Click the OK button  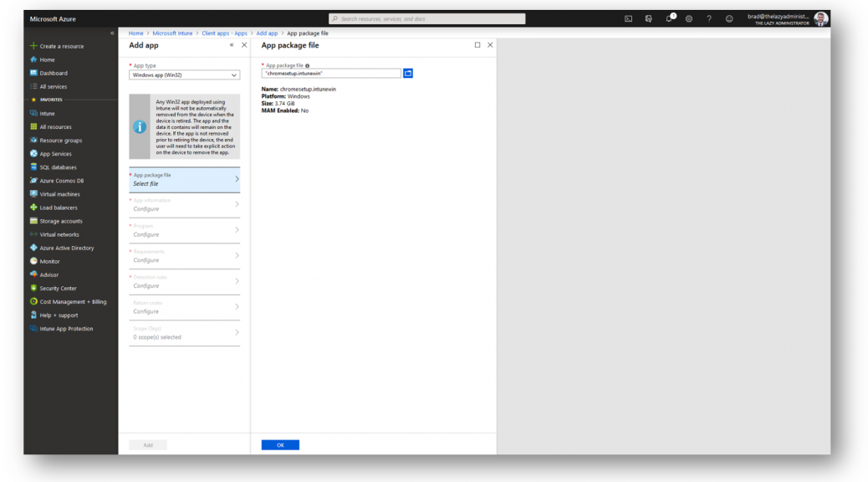pyautogui.click(x=280, y=445)
